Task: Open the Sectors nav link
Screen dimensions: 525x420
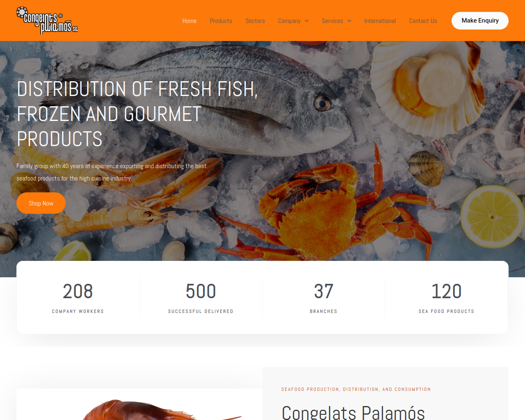Action: (x=255, y=21)
